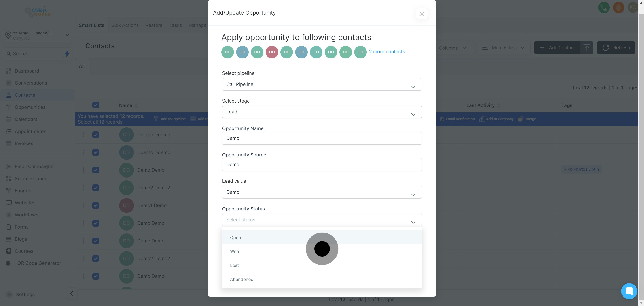Uncheck the checkbox for Demo1 Demo1
The image size is (644, 306).
(x=95, y=205)
